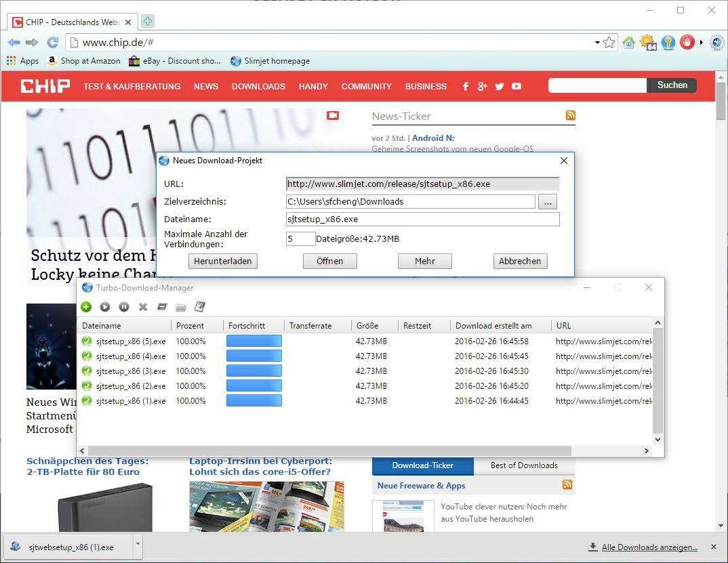
Task: Open CHIP's YouTube icon
Action: (517, 86)
